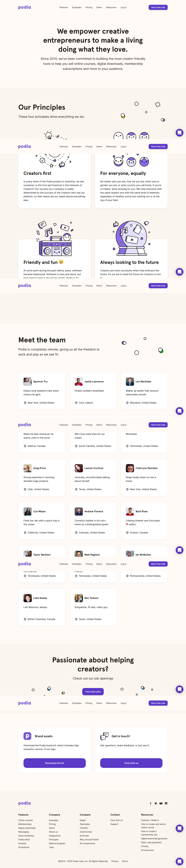The height and width of the screenshot is (868, 186).
Task: Open the Terms link in footer
Action: coord(125,861)
